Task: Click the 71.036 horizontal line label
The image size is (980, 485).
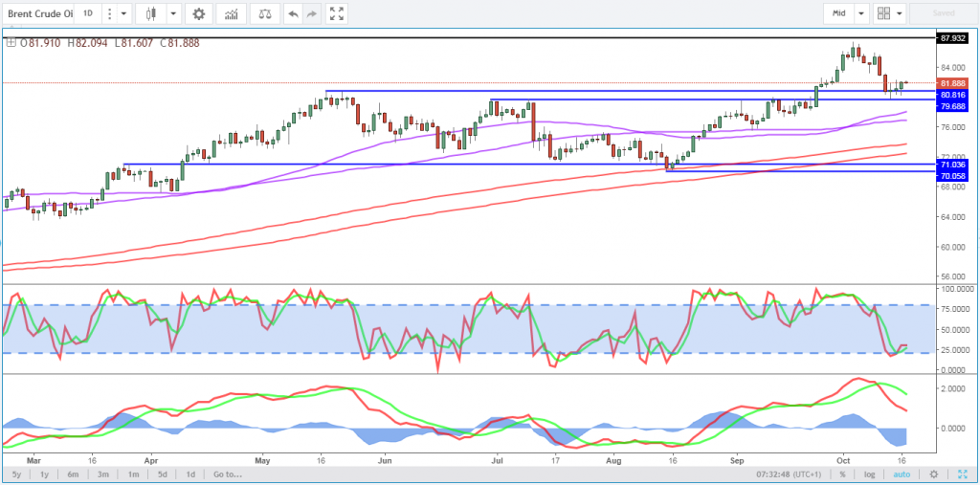Action: coord(953,165)
